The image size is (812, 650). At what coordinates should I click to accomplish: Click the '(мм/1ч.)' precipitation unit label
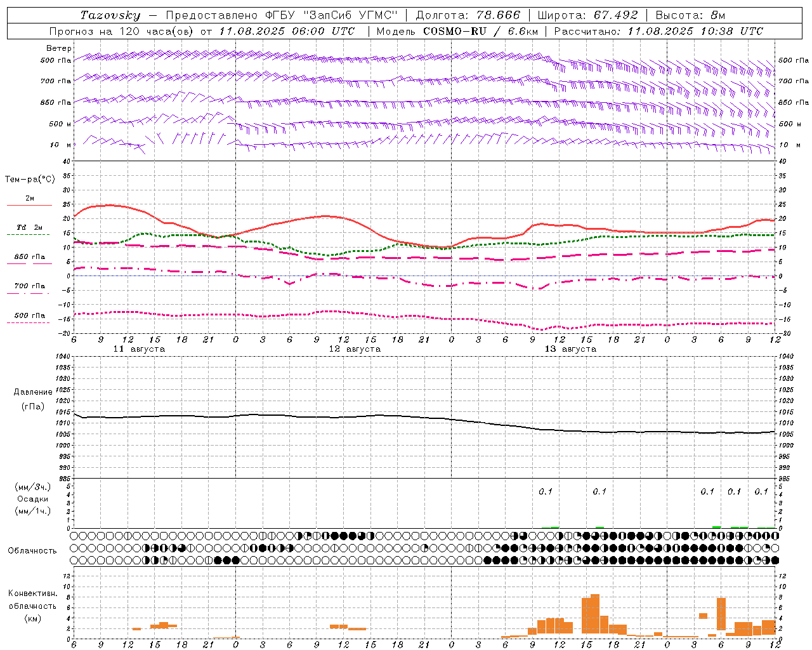[33, 511]
